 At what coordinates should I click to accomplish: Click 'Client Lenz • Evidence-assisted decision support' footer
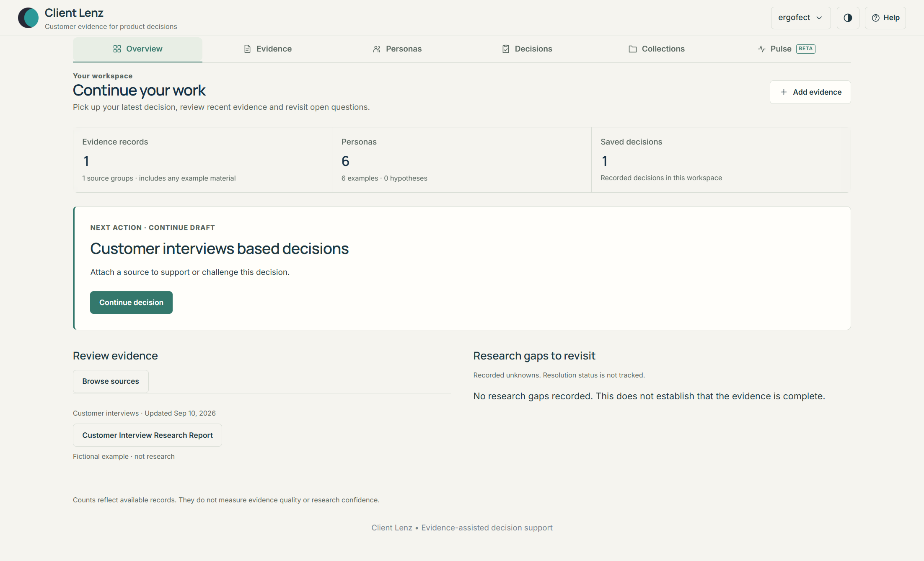[462, 528]
